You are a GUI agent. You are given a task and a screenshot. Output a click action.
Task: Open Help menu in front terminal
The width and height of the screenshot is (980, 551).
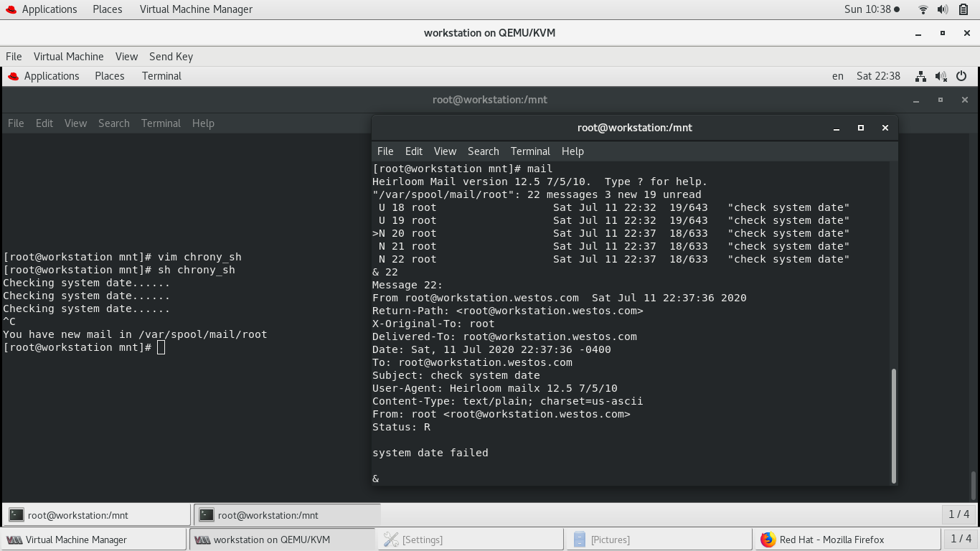point(573,151)
